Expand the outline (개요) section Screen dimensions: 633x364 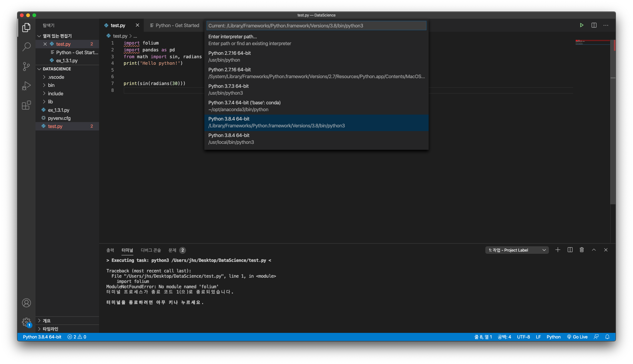coord(68,321)
